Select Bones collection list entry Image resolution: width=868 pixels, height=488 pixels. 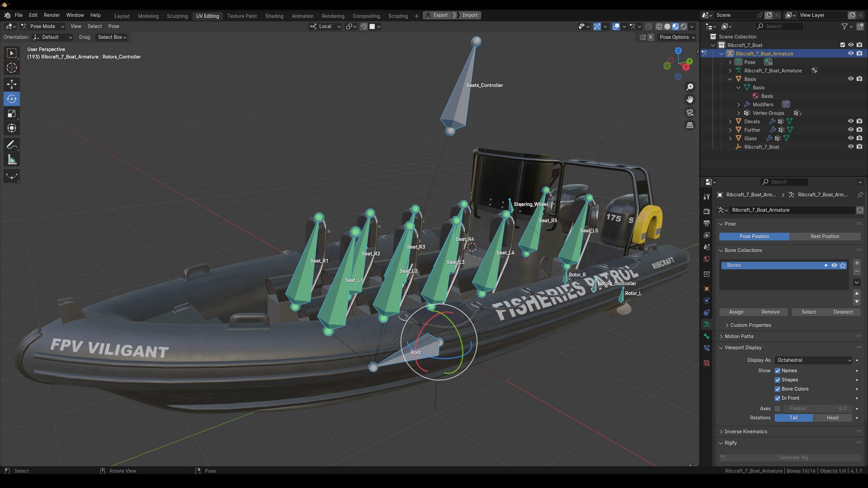pyautogui.click(x=784, y=266)
